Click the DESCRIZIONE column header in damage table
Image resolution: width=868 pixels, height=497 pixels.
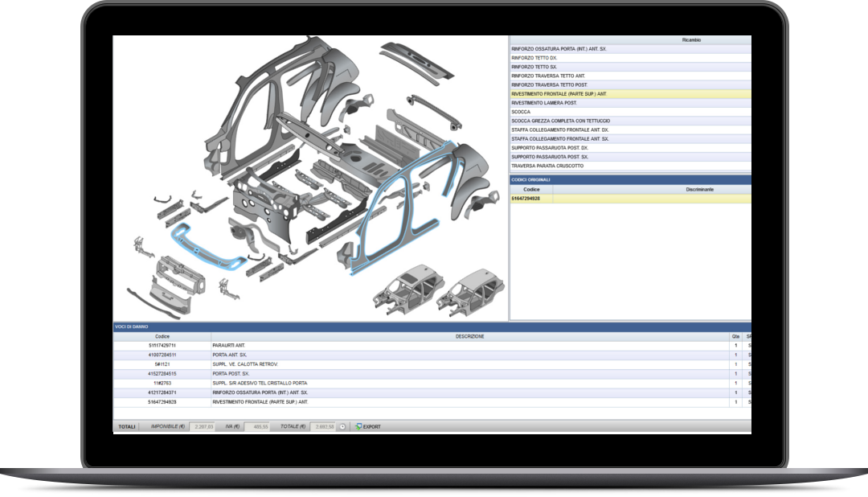coord(469,336)
